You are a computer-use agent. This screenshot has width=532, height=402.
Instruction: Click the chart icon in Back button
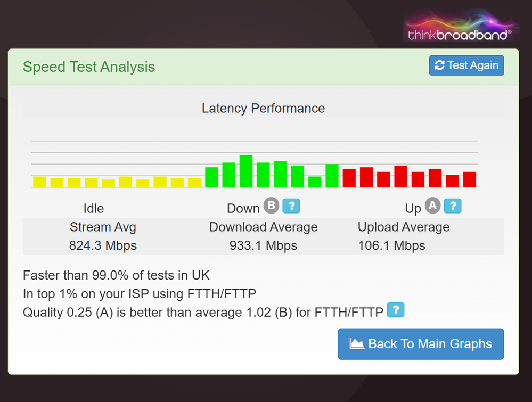[x=357, y=344]
